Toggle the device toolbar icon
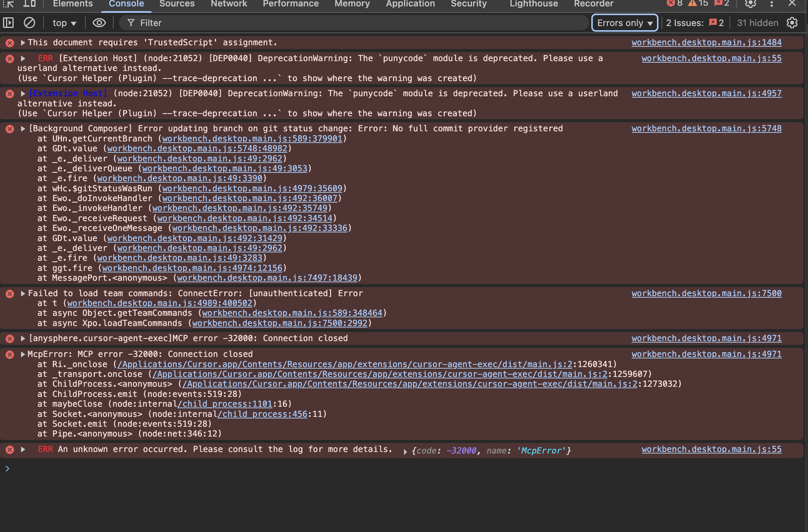 (x=29, y=4)
